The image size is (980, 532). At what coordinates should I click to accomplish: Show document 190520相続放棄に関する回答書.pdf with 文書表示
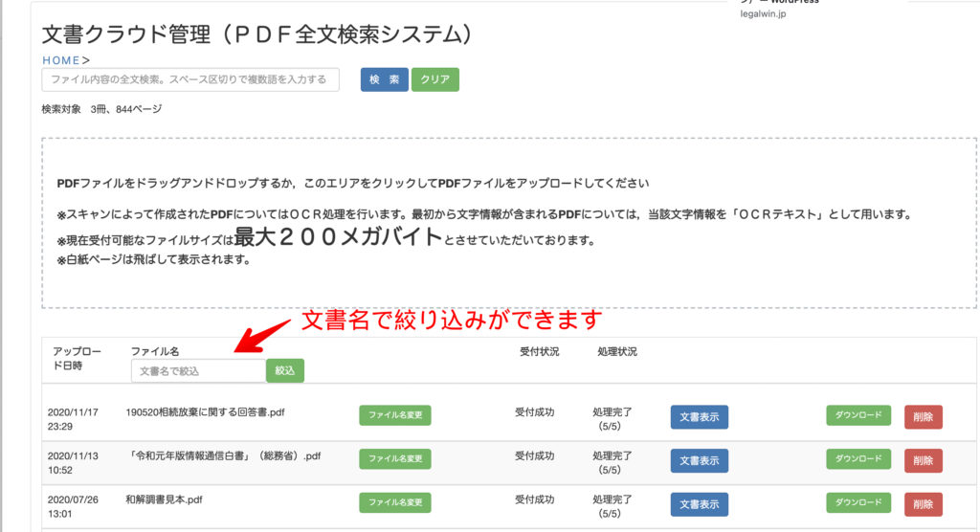pyautogui.click(x=699, y=417)
